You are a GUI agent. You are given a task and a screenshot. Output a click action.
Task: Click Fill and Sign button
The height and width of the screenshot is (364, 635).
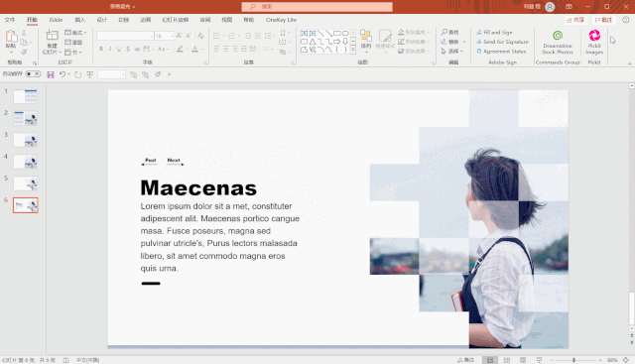tap(494, 32)
